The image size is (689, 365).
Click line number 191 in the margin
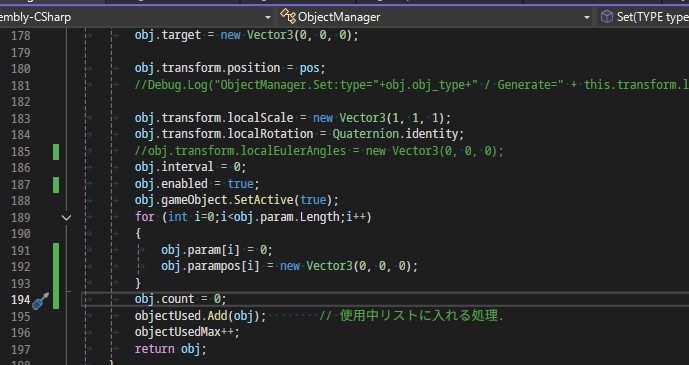click(x=21, y=251)
